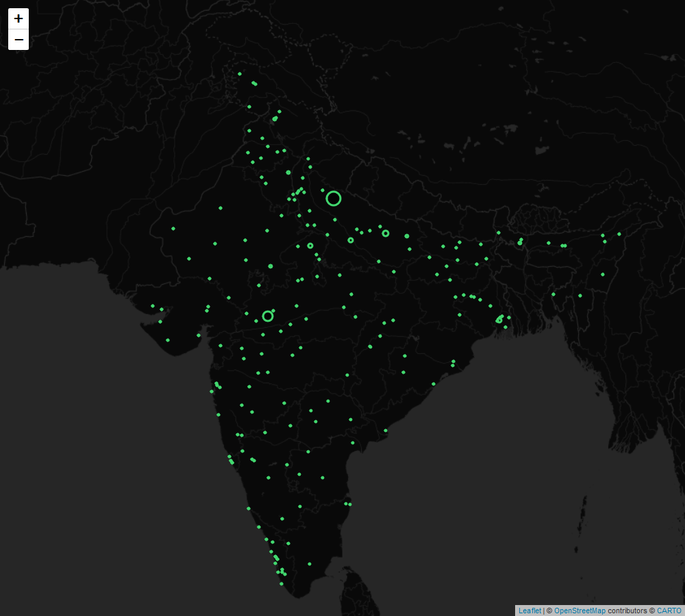This screenshot has height=616, width=685.
Task: Click the zoom in control
Action: coord(18,18)
